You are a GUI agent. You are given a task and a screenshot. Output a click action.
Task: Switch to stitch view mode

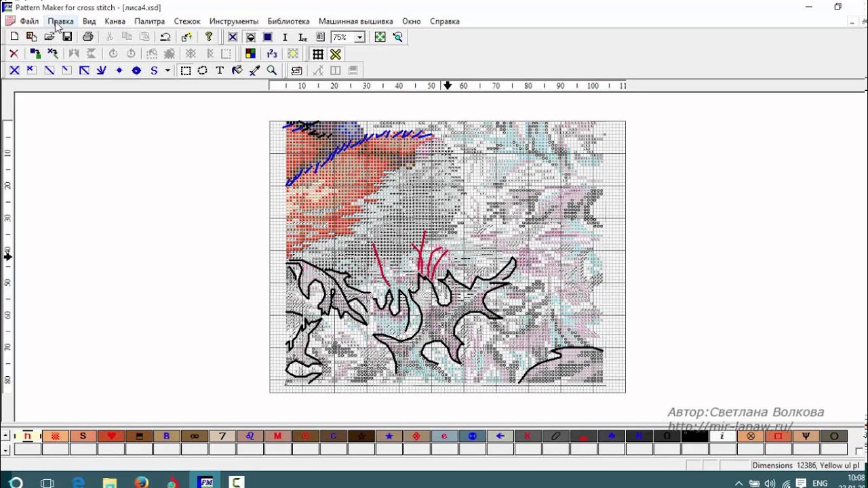233,37
